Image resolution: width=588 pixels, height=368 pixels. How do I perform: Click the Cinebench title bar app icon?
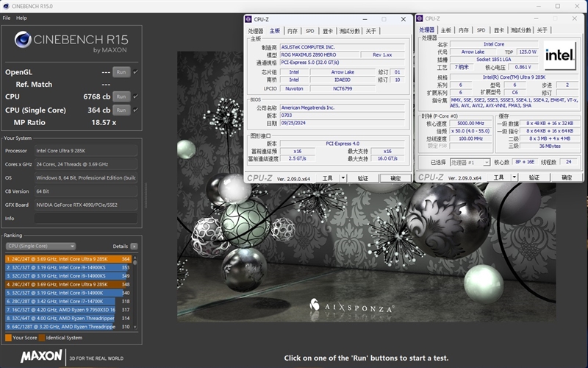(6, 6)
